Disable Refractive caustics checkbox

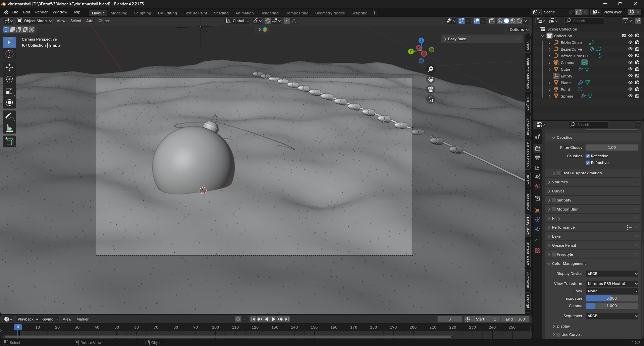click(588, 163)
